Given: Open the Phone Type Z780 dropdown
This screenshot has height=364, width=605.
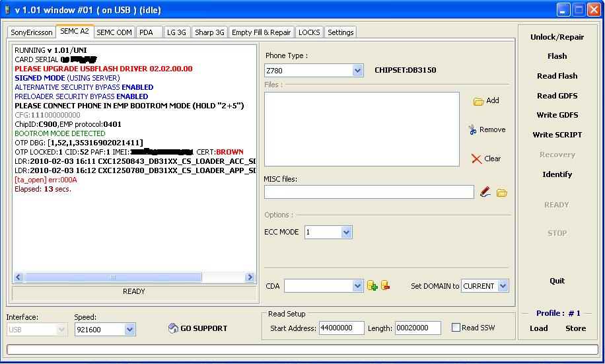Looking at the screenshot, I should coord(357,71).
